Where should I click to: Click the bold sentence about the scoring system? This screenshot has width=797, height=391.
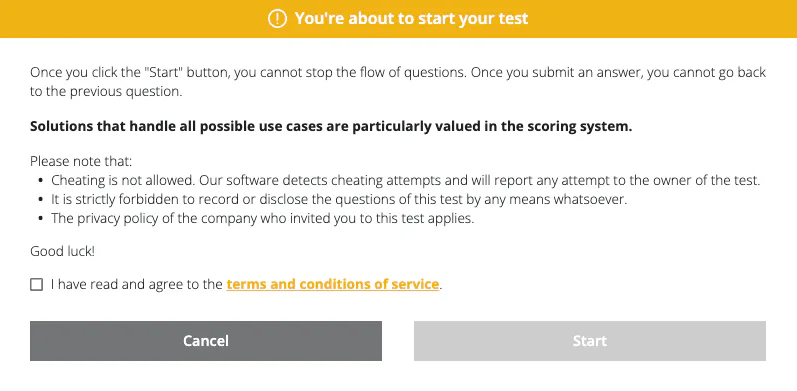(331, 127)
